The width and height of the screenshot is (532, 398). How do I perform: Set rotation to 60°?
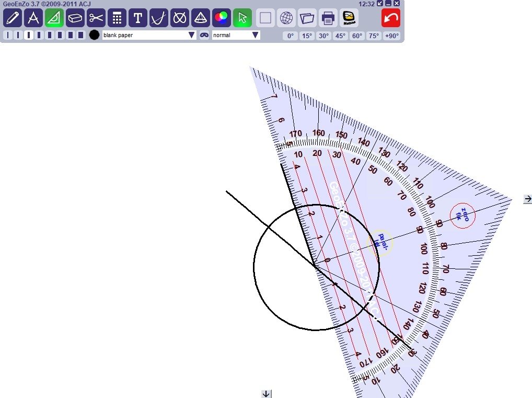pos(357,36)
